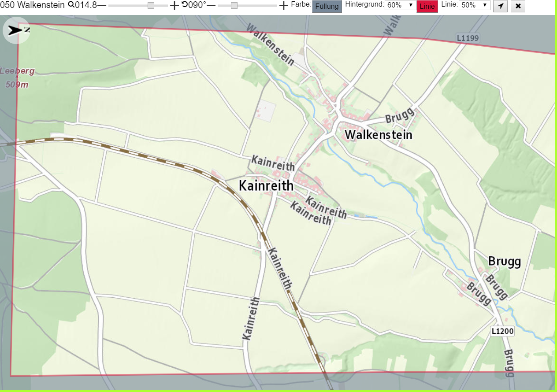This screenshot has width=557, height=392.
Task: Click the zoom plus icon
Action: (x=175, y=5)
